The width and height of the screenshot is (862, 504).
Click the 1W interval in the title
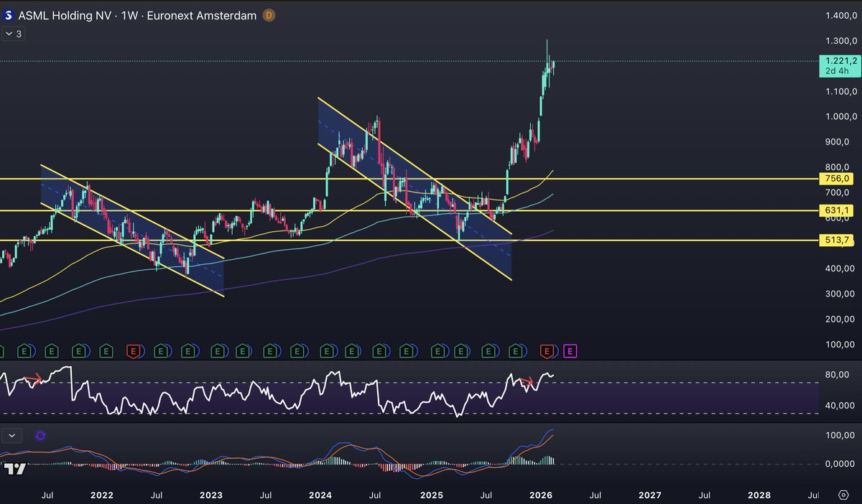128,15
